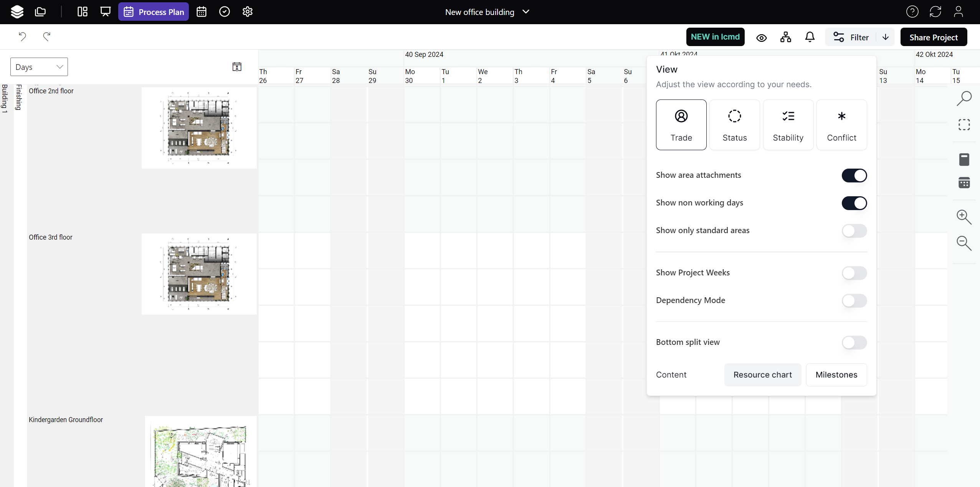Enable Show Project Weeks
Screen dimensions: 980x487
coord(854,273)
